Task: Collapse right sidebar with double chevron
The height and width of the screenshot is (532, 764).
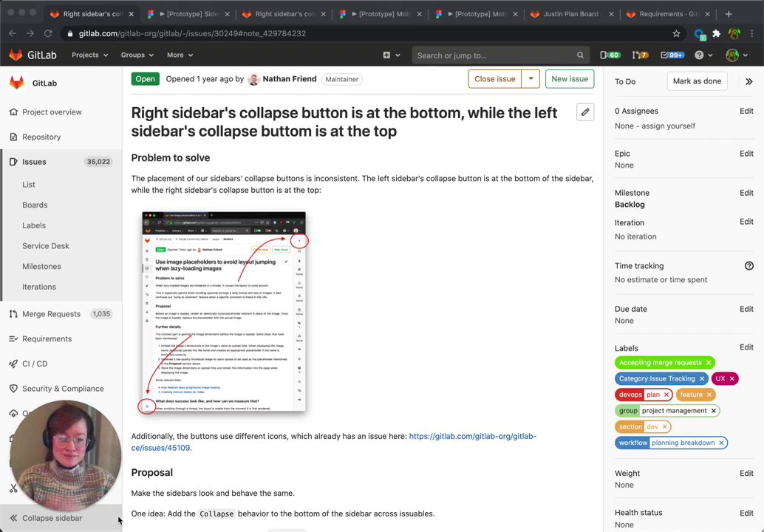Action: 749,81
